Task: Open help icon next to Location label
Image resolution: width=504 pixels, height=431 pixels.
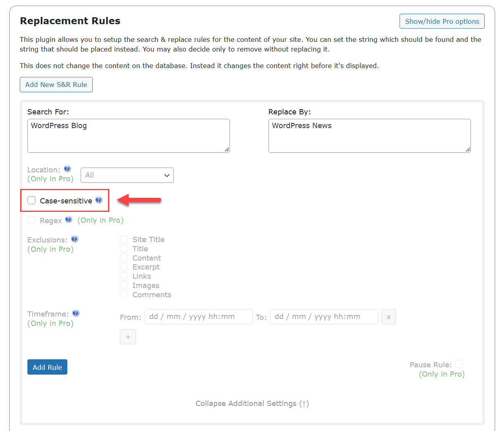Action: (x=67, y=169)
